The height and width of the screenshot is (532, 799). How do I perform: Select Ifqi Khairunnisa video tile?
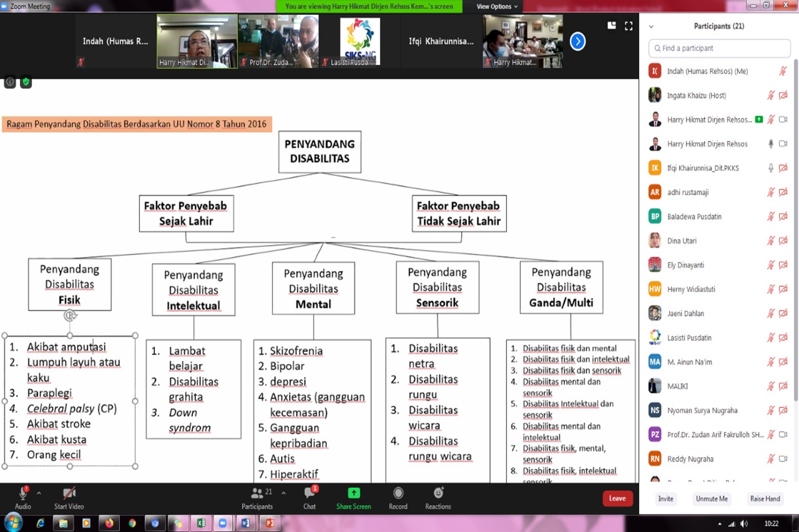tap(441, 41)
